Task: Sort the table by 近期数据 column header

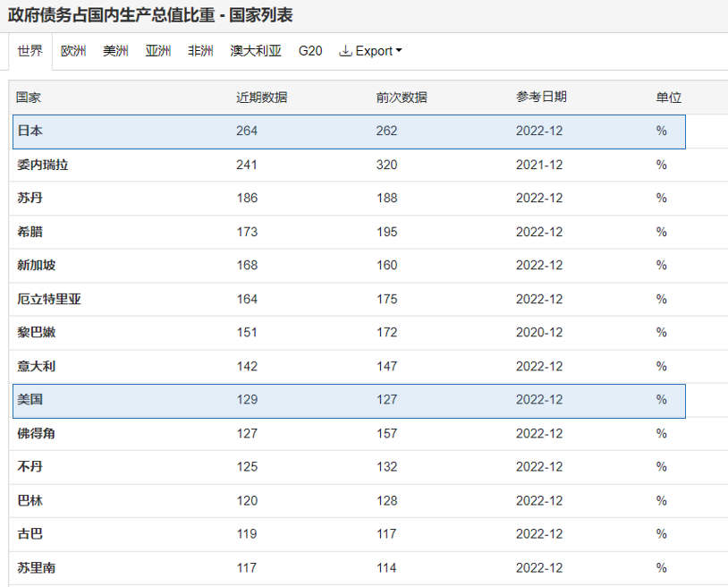Action: [x=261, y=98]
